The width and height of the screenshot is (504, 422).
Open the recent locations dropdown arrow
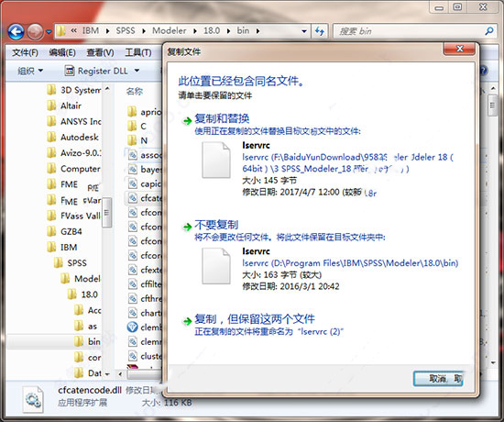tap(49, 32)
